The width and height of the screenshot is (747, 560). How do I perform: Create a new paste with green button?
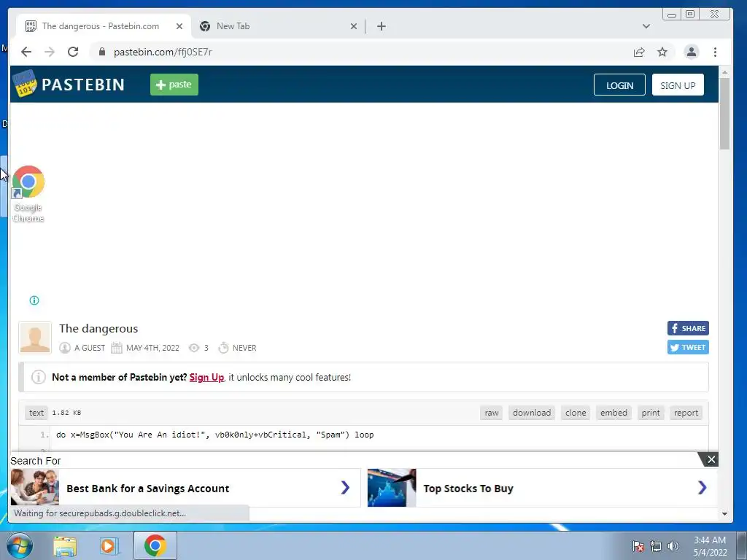pyautogui.click(x=174, y=85)
